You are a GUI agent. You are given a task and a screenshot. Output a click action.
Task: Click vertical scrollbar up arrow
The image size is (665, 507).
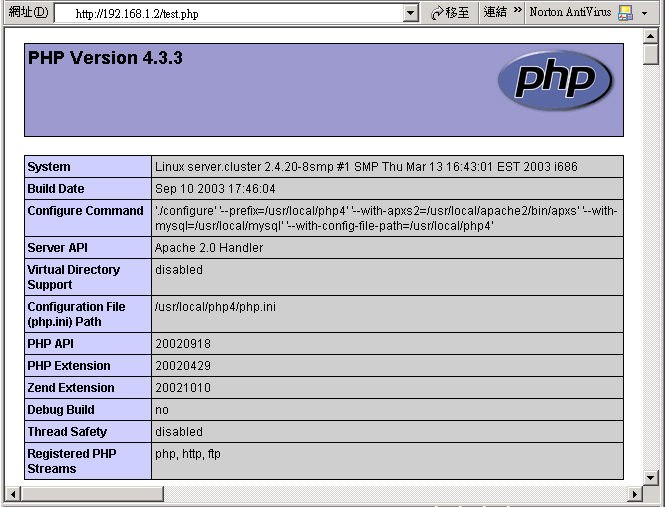pyautogui.click(x=651, y=35)
